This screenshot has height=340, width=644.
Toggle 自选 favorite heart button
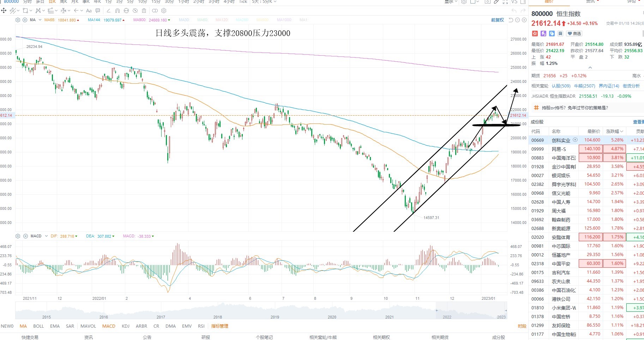pos(574,34)
